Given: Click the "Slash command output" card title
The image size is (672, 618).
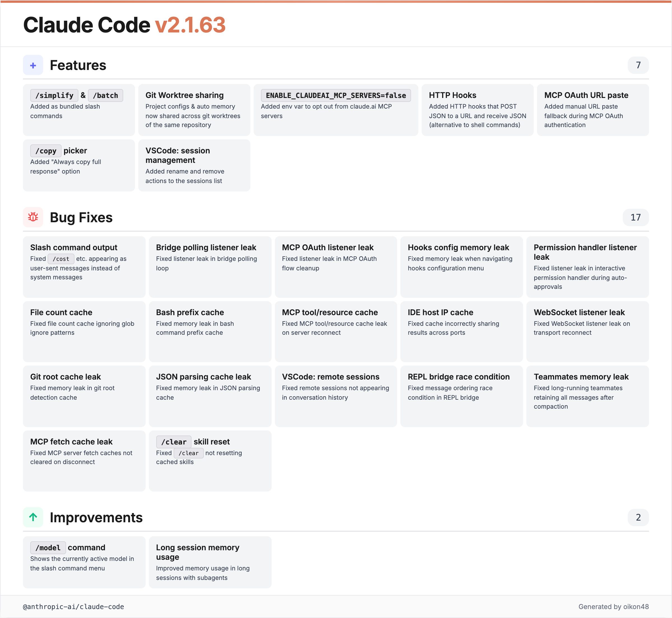Looking at the screenshot, I should coord(74,247).
